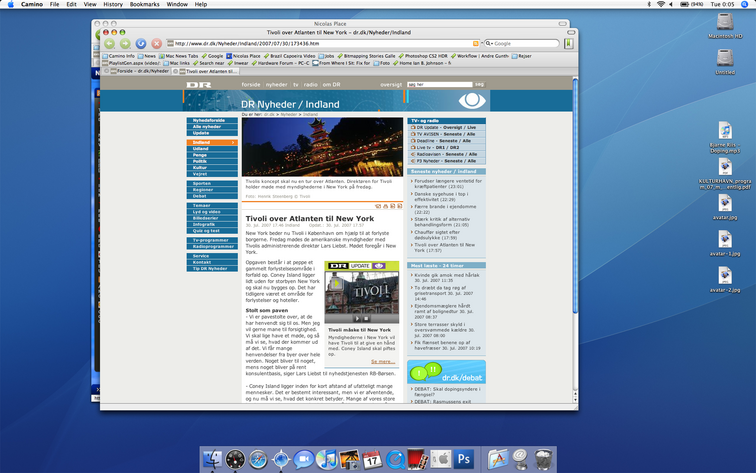The height and width of the screenshot is (473, 756).
Task: Click the Tivoli pagoda night photo
Action: (x=322, y=147)
